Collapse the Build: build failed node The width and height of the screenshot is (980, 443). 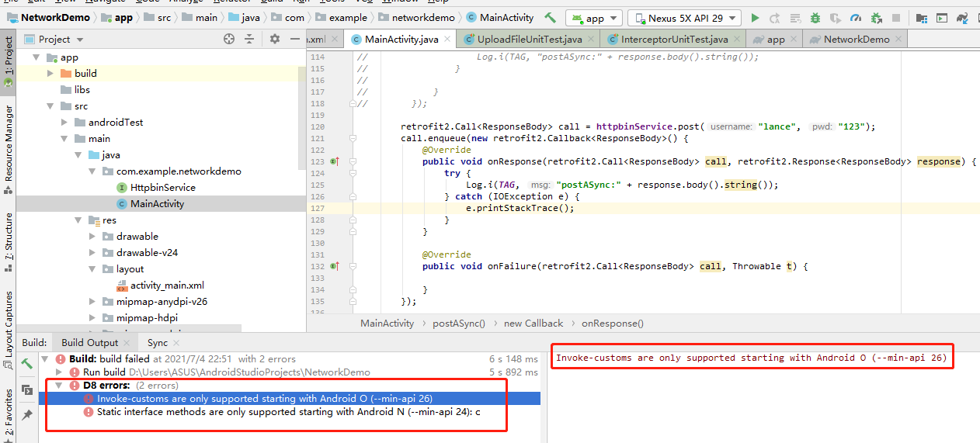point(45,359)
